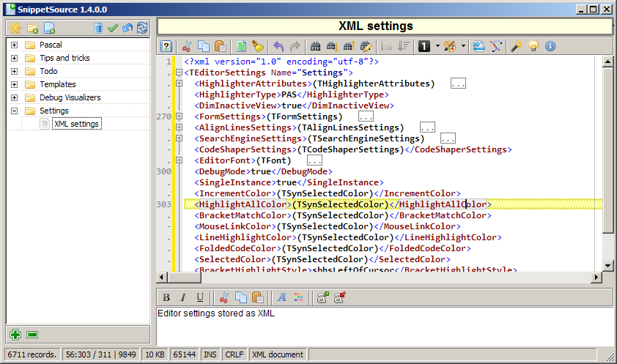This screenshot has height=364, width=617.
Task: Find next with binoculars down-arrow icon
Action: tap(332, 46)
